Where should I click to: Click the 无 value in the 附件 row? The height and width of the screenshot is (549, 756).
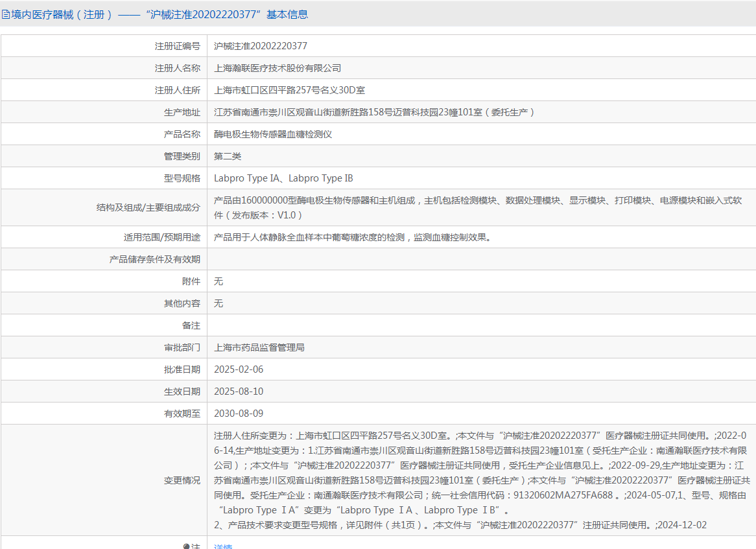(219, 281)
